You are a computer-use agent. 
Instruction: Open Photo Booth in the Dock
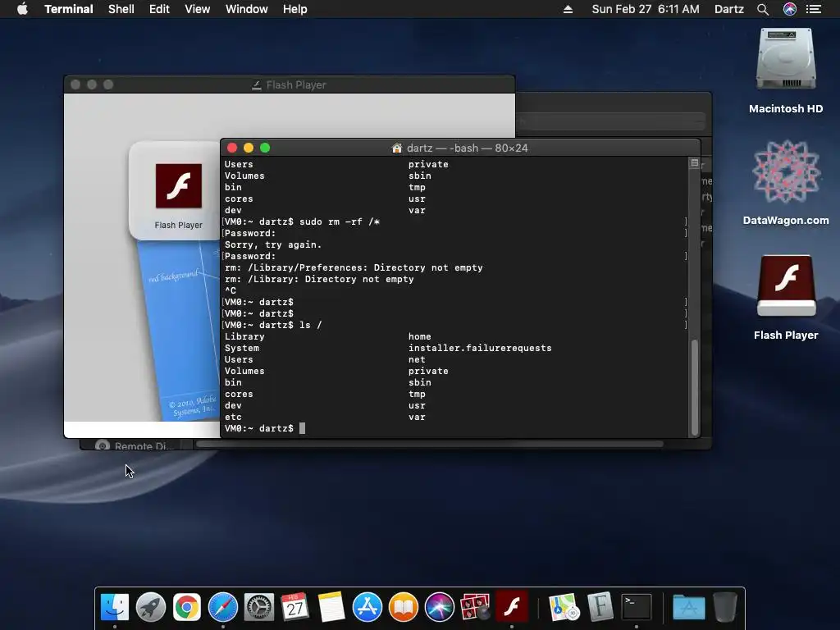coord(475,607)
